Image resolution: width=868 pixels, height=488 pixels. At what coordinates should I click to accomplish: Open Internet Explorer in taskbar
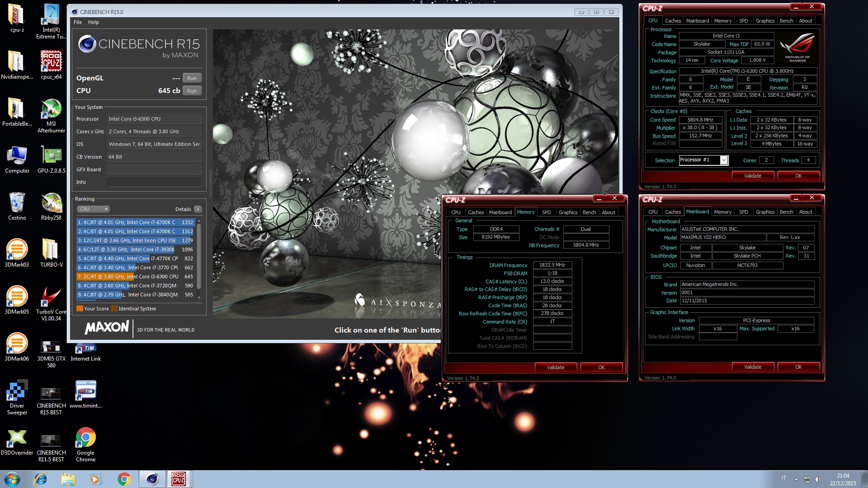(41, 479)
